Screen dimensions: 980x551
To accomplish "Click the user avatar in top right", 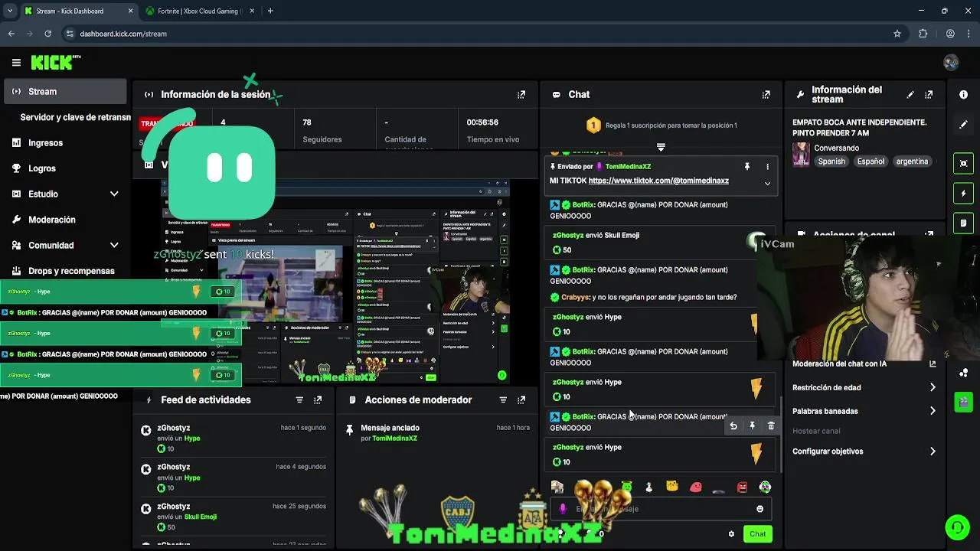I will pos(951,63).
